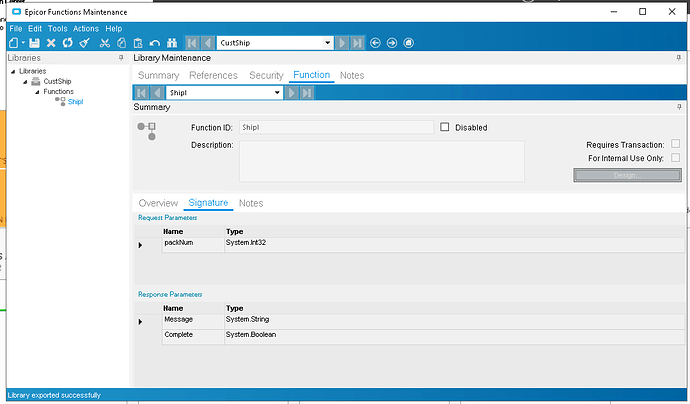Viewport: 690px width, 404px height.
Task: Select the Complete response parameter cell
Action: point(193,337)
